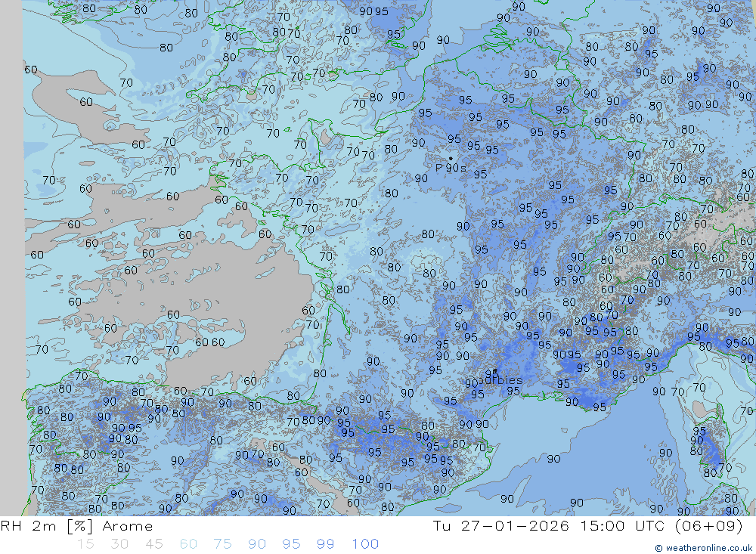This screenshot has width=756, height=554.
Task: Click the weatheronline.co.uk copyright text
Action: point(703,548)
